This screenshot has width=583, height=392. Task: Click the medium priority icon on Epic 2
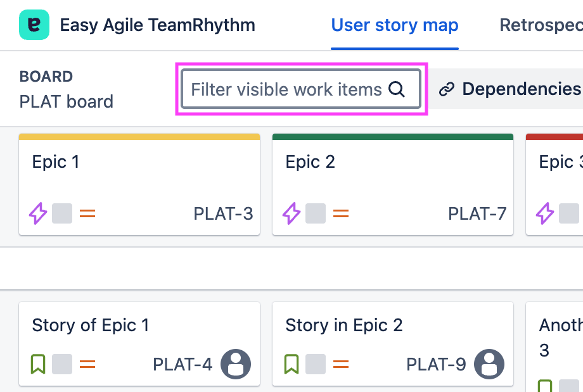[x=341, y=214]
